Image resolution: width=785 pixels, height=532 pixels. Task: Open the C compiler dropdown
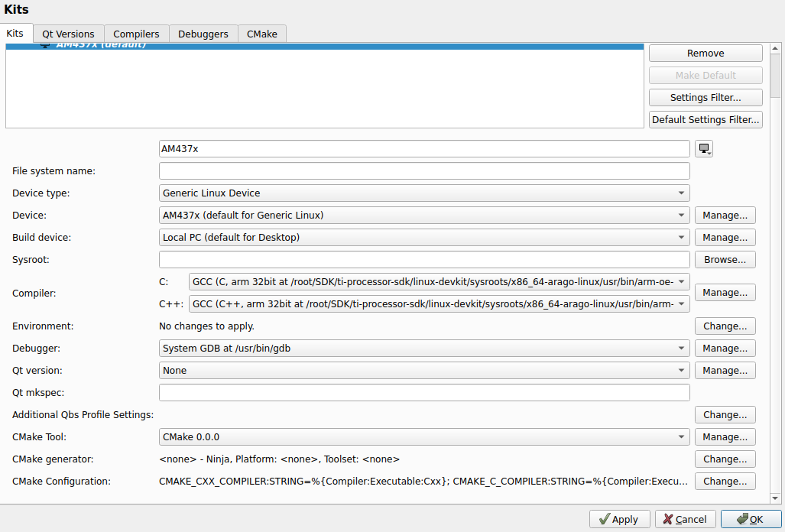(x=439, y=282)
